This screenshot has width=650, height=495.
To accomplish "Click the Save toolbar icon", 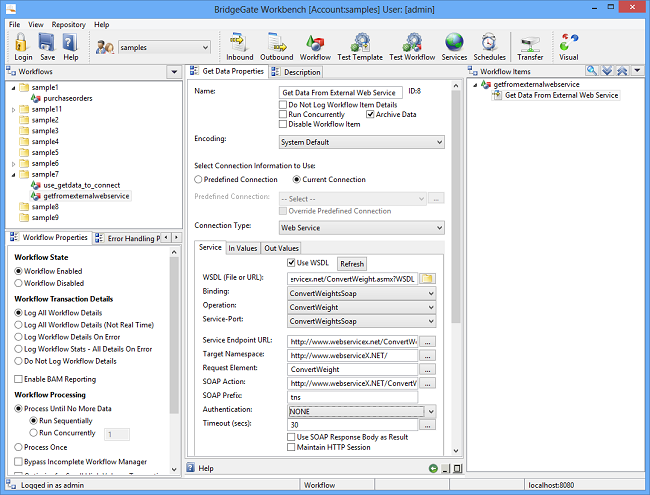I will tap(47, 42).
